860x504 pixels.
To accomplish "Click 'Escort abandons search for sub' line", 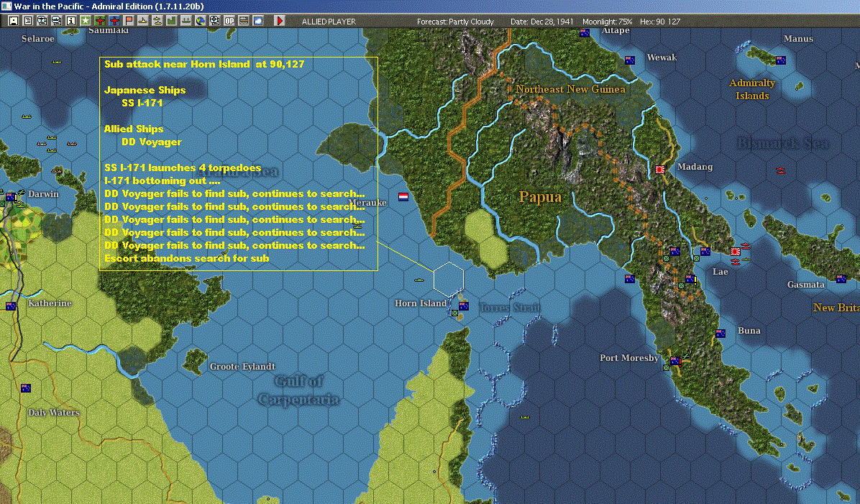I will 186,258.
